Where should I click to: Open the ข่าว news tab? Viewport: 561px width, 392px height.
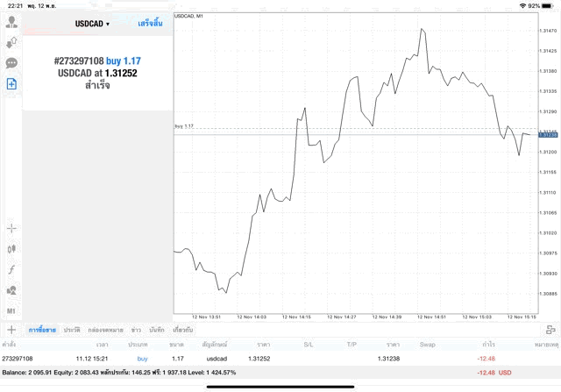point(136,330)
